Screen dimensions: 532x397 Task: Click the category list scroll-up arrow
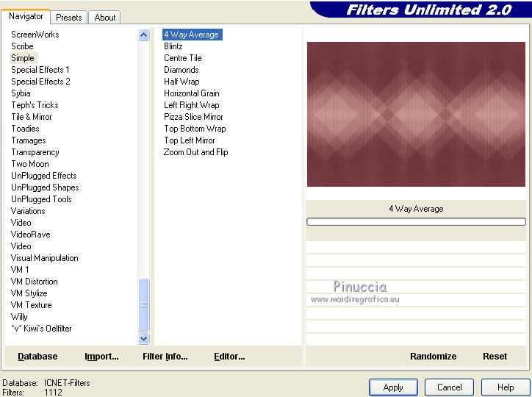pos(143,35)
